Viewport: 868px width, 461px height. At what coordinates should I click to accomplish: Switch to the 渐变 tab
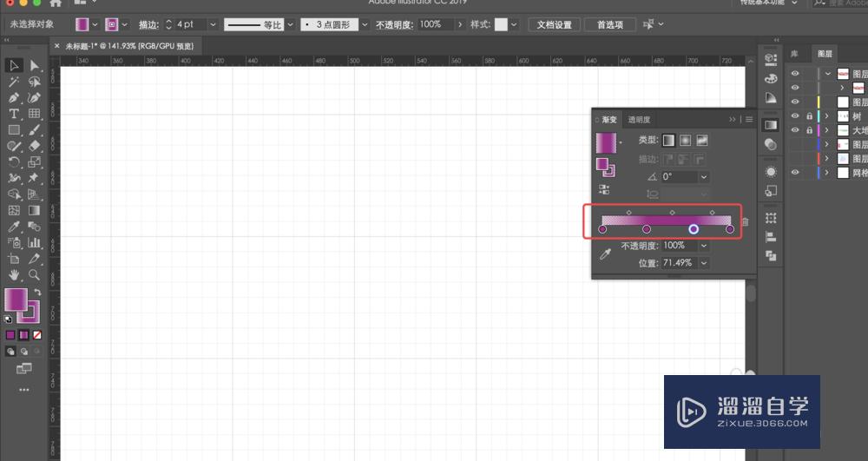pos(609,120)
